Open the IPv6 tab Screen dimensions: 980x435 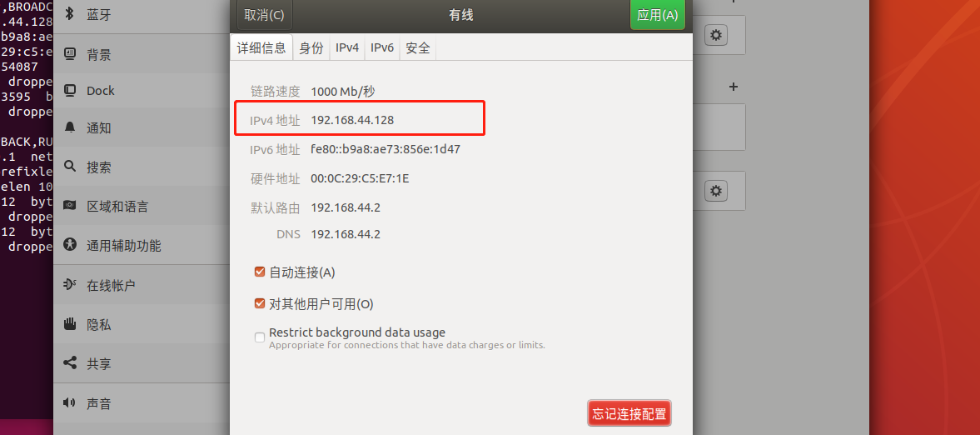click(382, 48)
